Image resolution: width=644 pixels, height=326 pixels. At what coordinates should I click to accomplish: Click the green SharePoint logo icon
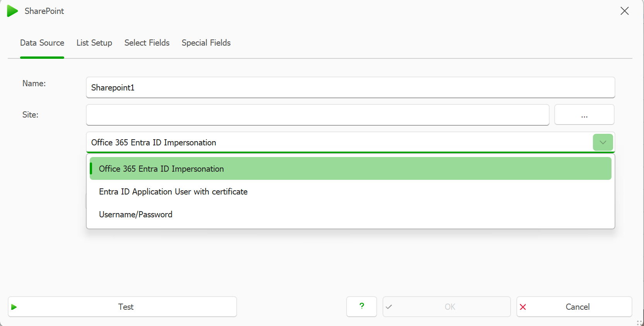[12, 11]
